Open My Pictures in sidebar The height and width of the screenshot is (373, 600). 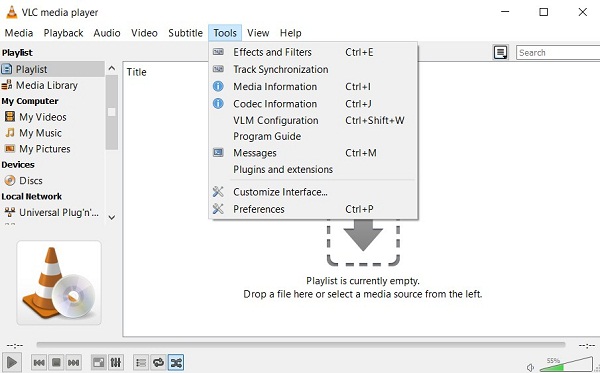tap(52, 149)
